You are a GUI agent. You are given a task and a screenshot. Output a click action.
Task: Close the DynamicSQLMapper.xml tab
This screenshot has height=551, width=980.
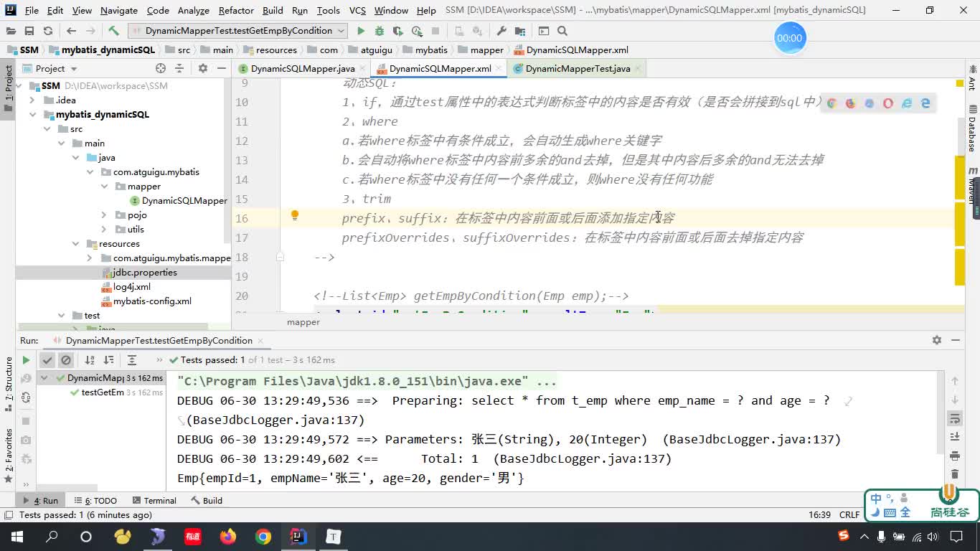(500, 69)
